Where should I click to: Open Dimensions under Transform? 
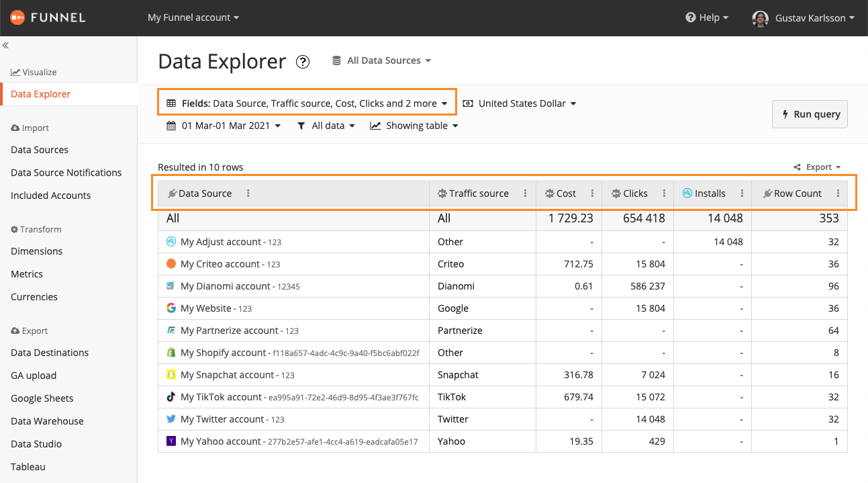coord(37,251)
